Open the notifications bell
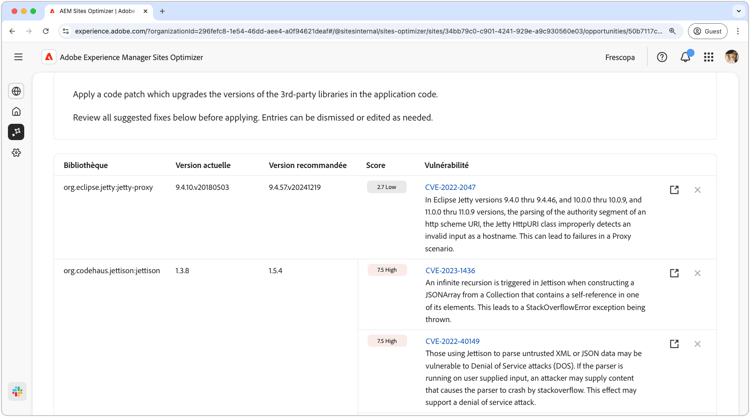The height and width of the screenshot is (417, 750). point(685,57)
